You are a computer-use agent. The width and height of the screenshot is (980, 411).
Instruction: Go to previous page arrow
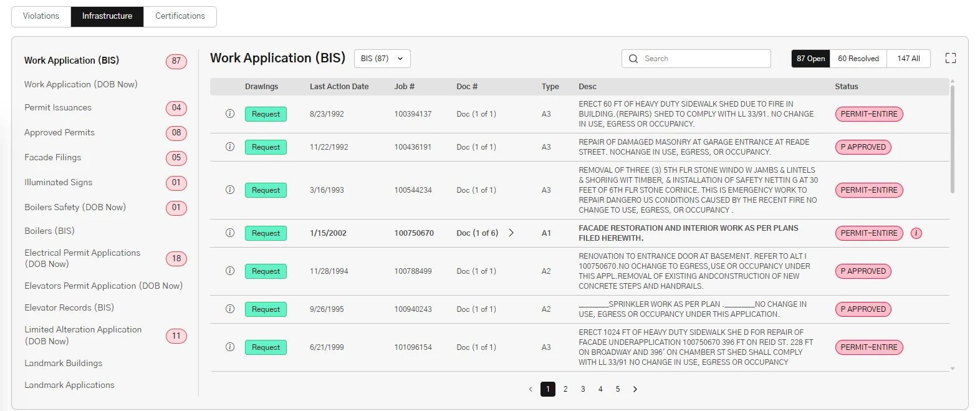click(531, 389)
